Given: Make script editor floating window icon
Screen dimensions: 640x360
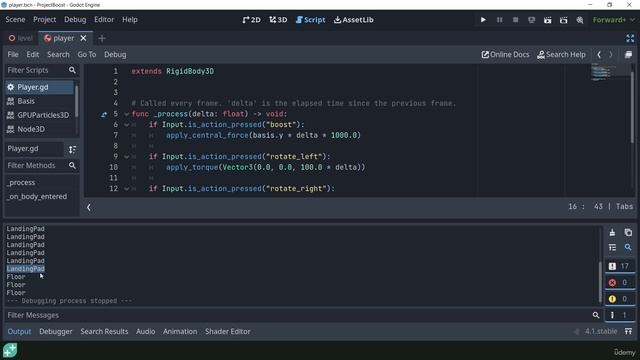Looking at the screenshot, I should (x=628, y=54).
